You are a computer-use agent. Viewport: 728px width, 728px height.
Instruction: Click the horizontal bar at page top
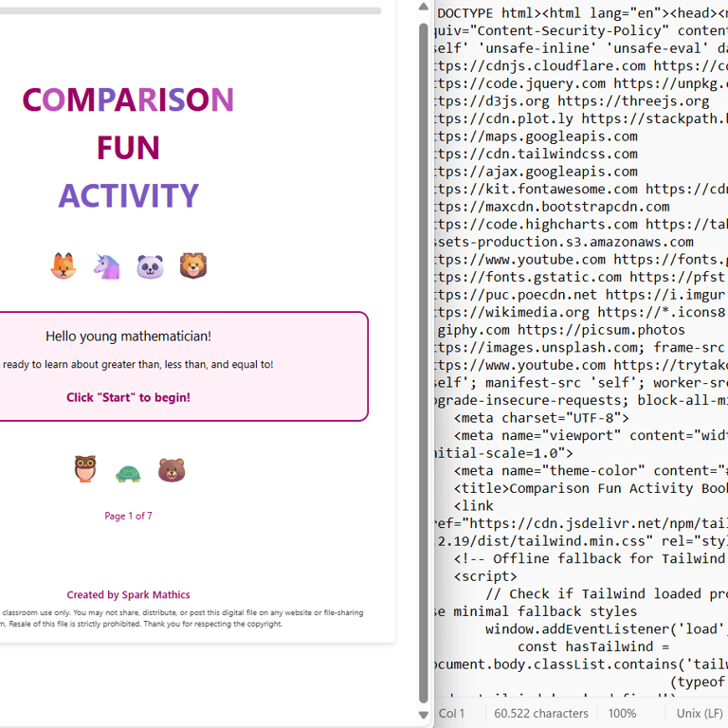click(x=191, y=10)
